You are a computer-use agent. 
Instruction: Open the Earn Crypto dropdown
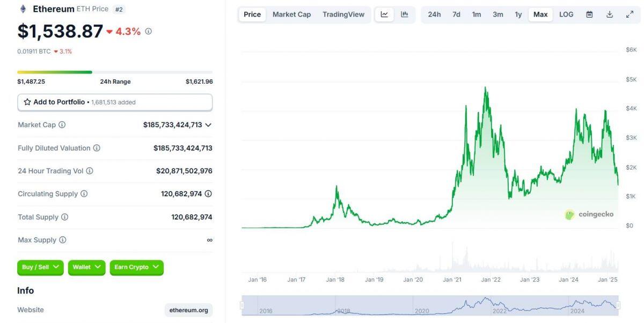click(137, 267)
